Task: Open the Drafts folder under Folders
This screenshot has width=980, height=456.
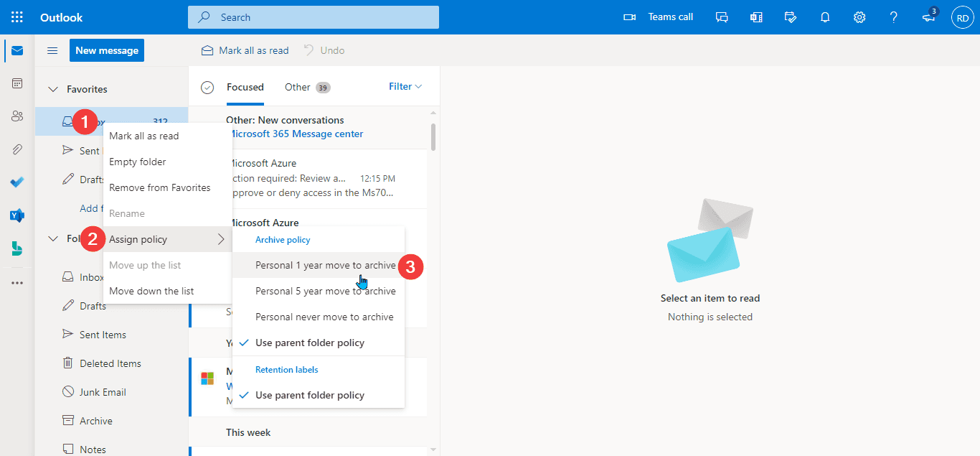Action: (x=111, y=306)
